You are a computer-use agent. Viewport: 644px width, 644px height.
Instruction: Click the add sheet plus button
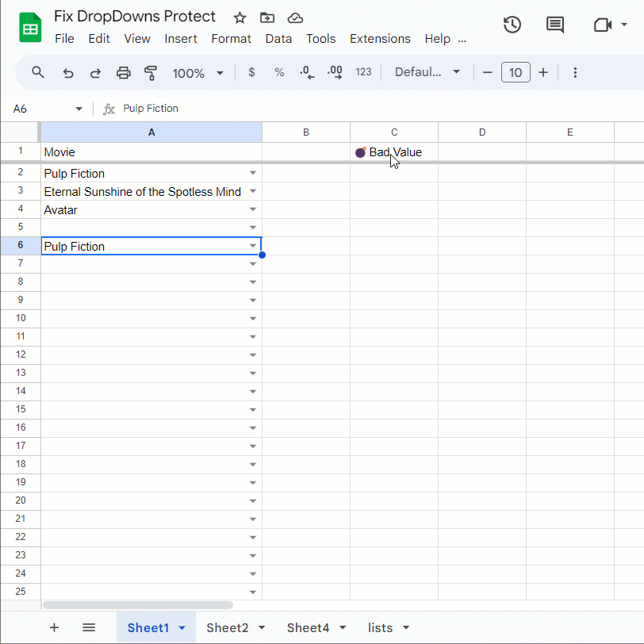click(x=54, y=627)
